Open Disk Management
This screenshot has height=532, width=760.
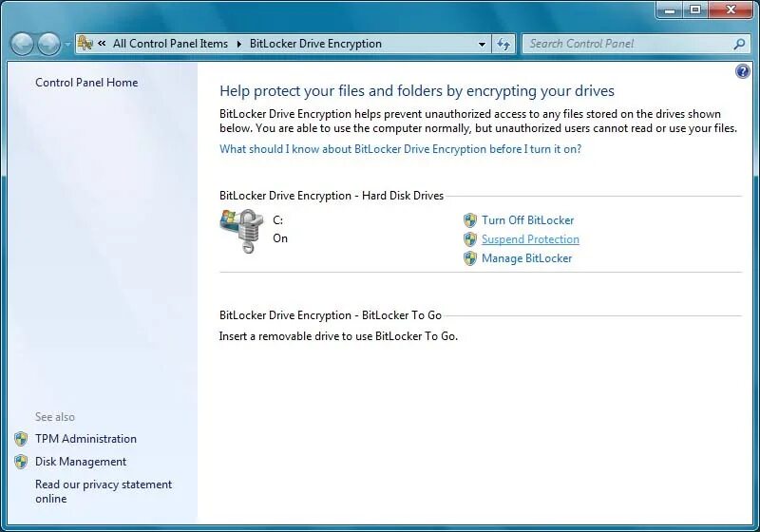81,462
